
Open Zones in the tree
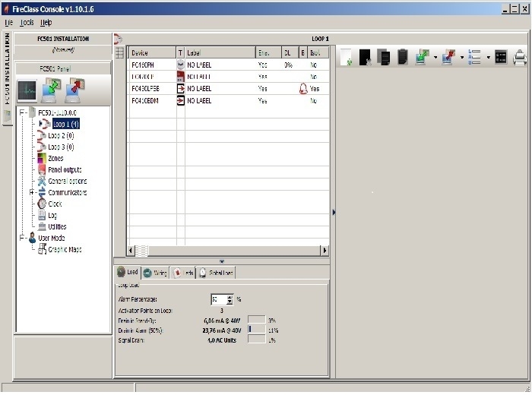coord(55,158)
